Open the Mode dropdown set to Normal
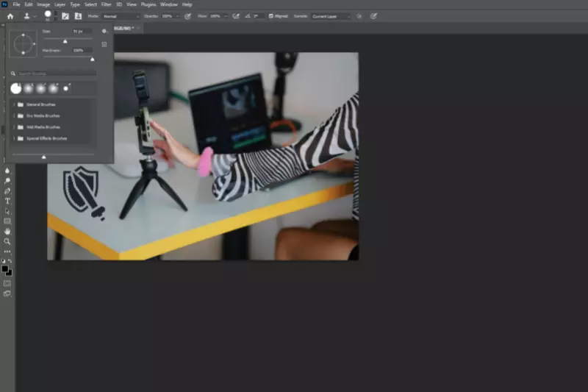This screenshot has height=392, width=588. [x=121, y=16]
